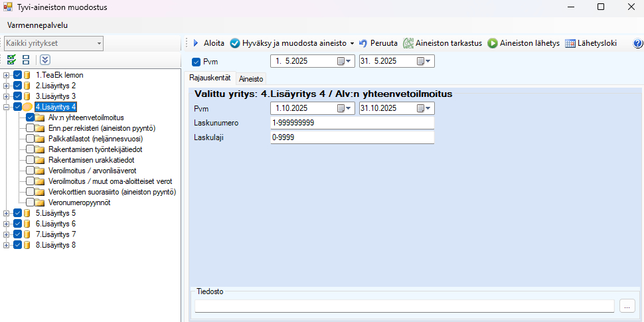Open Aineiston tarkastus
Screen dimensions: 644x322
(442, 43)
